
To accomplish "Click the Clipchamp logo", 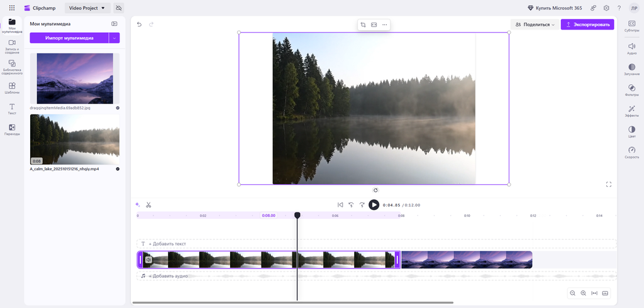I will tap(38, 8).
